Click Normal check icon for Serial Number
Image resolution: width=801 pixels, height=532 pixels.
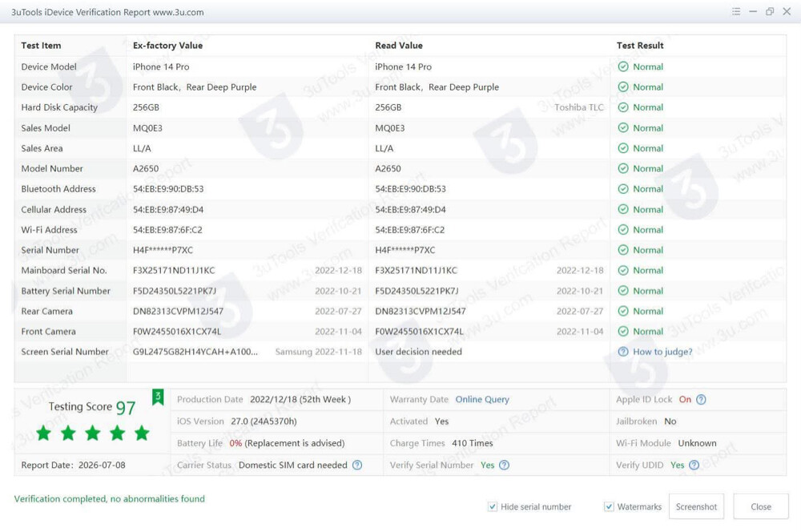(x=622, y=250)
